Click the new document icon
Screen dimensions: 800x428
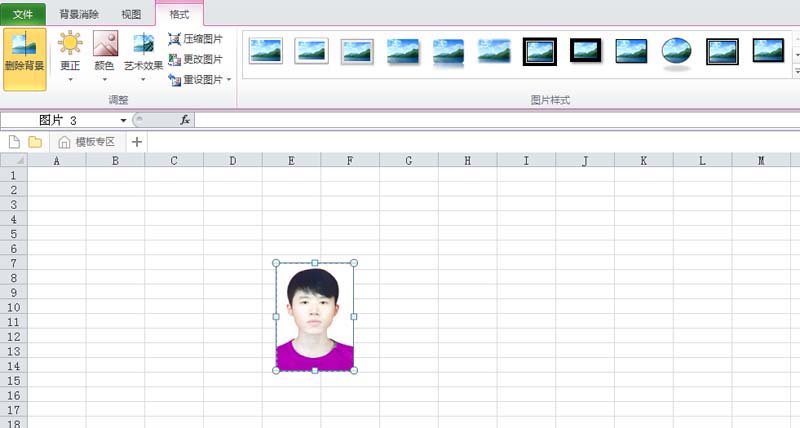(x=14, y=142)
